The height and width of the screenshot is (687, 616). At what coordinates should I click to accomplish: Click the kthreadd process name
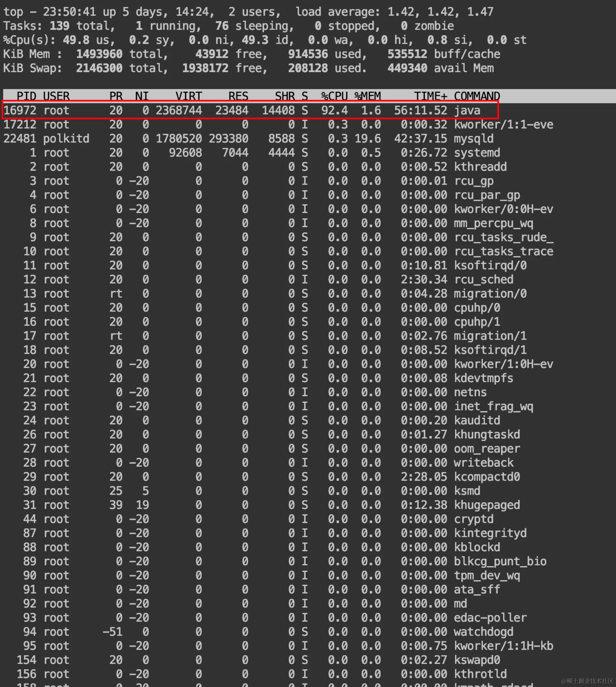point(480,167)
